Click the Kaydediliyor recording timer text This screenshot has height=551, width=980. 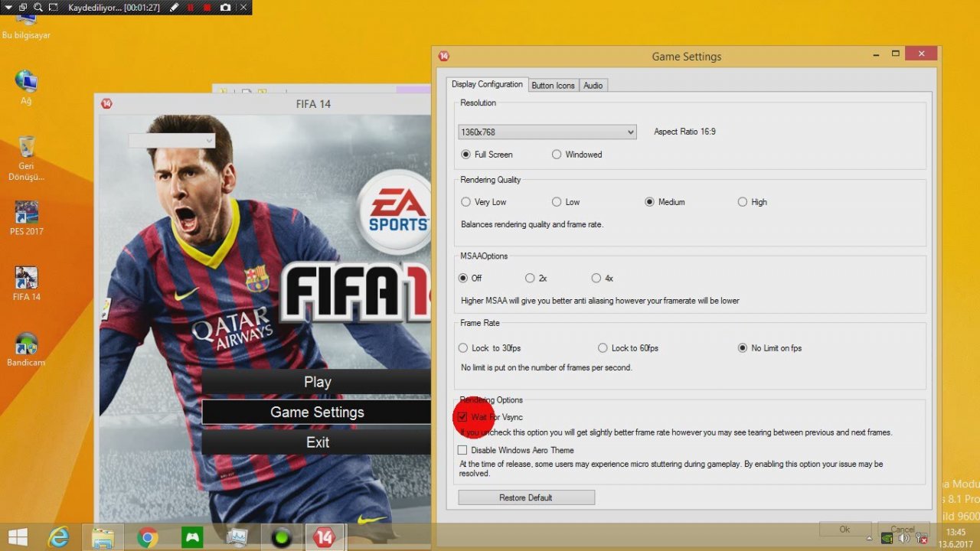(115, 7)
